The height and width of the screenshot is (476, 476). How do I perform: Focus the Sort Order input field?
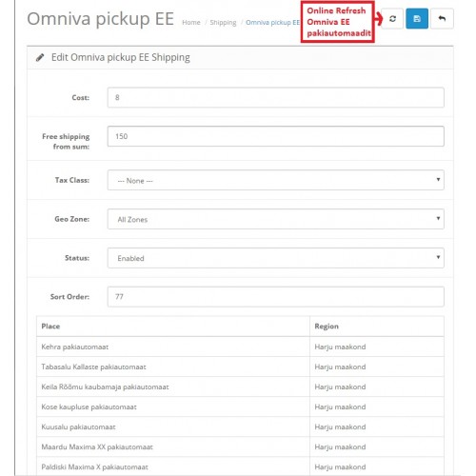[x=275, y=297]
